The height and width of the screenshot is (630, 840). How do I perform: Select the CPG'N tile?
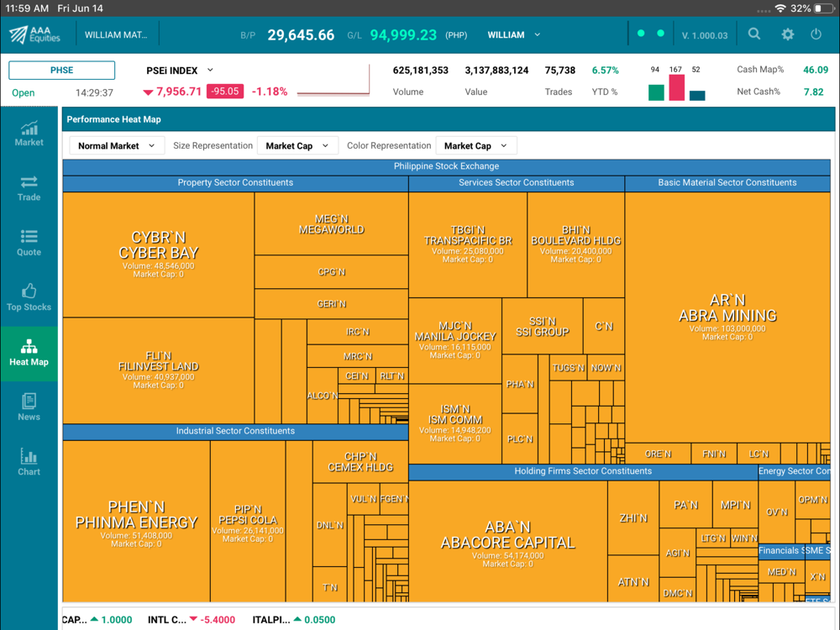tap(331, 272)
